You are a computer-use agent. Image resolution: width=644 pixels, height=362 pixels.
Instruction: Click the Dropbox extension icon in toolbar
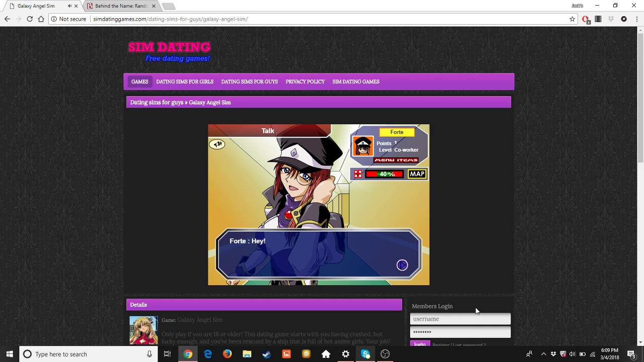(x=611, y=19)
